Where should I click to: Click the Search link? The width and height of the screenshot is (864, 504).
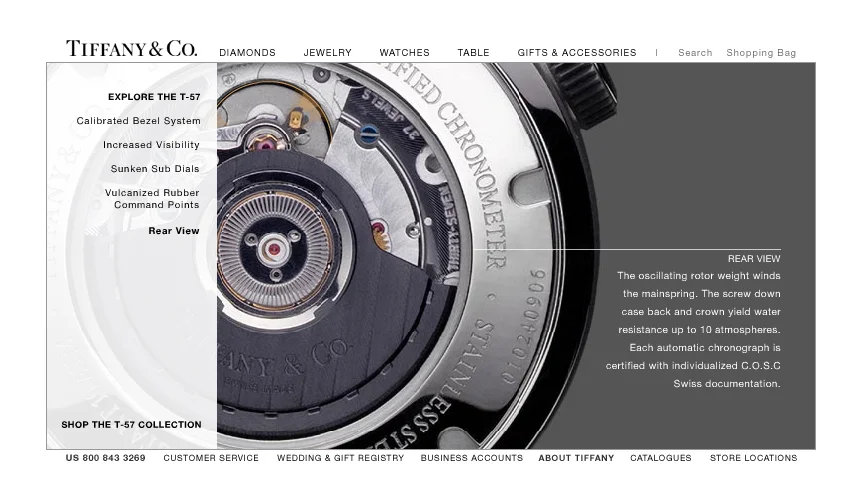point(695,53)
